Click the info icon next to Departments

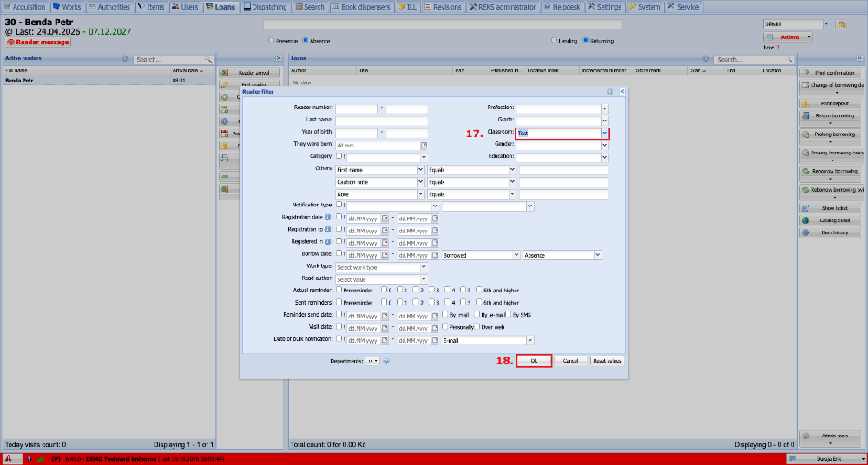coord(386,360)
